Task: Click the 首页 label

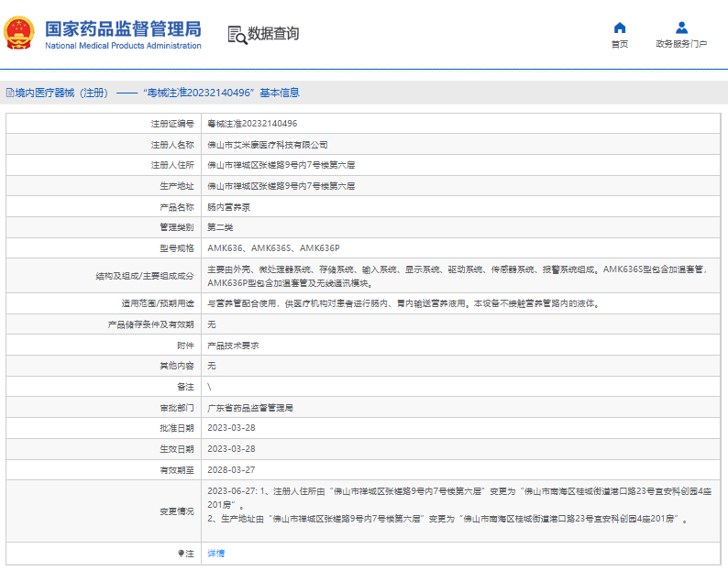Action: (x=620, y=44)
